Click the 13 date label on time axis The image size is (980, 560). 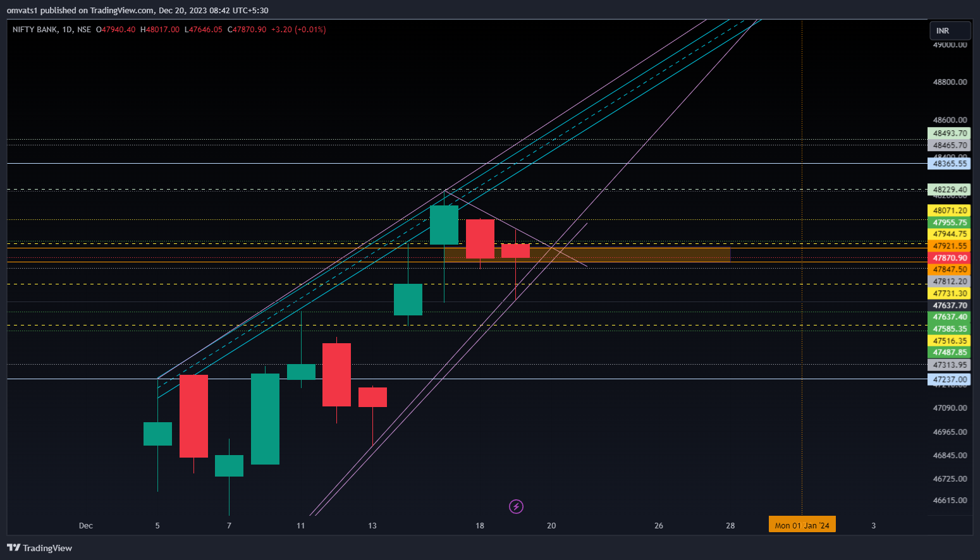pos(372,526)
